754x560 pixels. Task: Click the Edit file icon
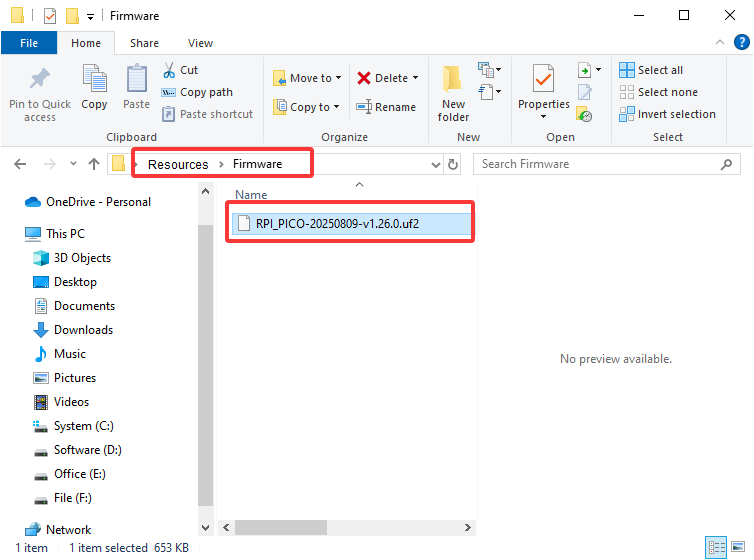[585, 92]
